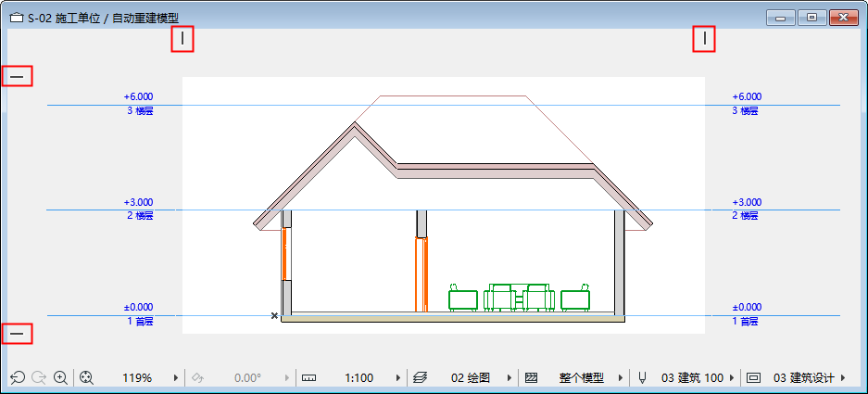
Task: Expand the 03 建筑设计 arrow menu
Action: [x=843, y=378]
